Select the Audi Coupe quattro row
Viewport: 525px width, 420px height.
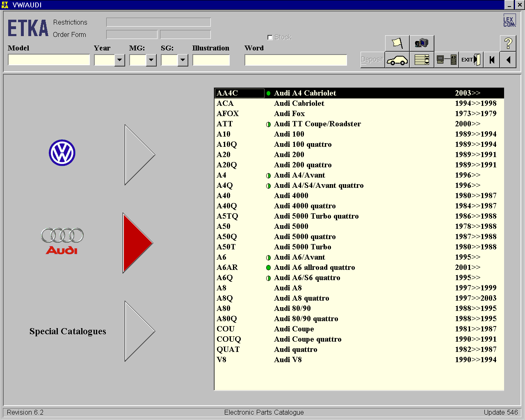[359, 339]
